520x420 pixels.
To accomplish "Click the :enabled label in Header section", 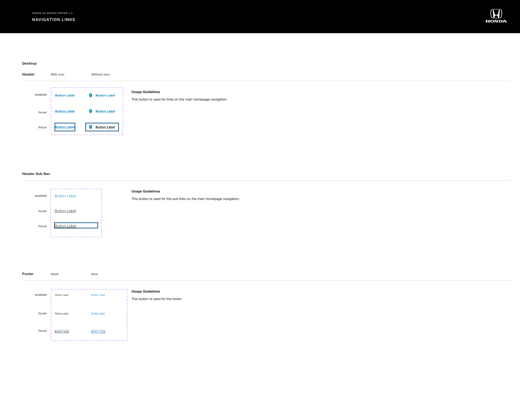I will click(40, 95).
